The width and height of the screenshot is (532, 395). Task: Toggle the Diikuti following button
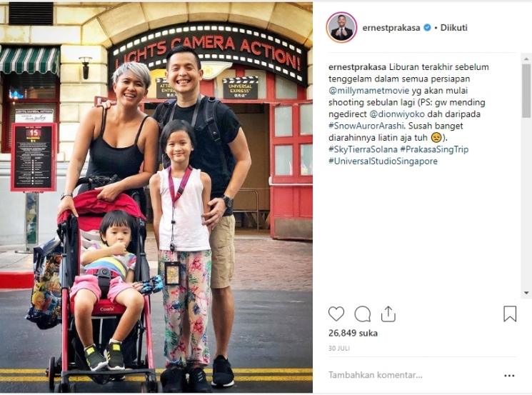click(453, 27)
